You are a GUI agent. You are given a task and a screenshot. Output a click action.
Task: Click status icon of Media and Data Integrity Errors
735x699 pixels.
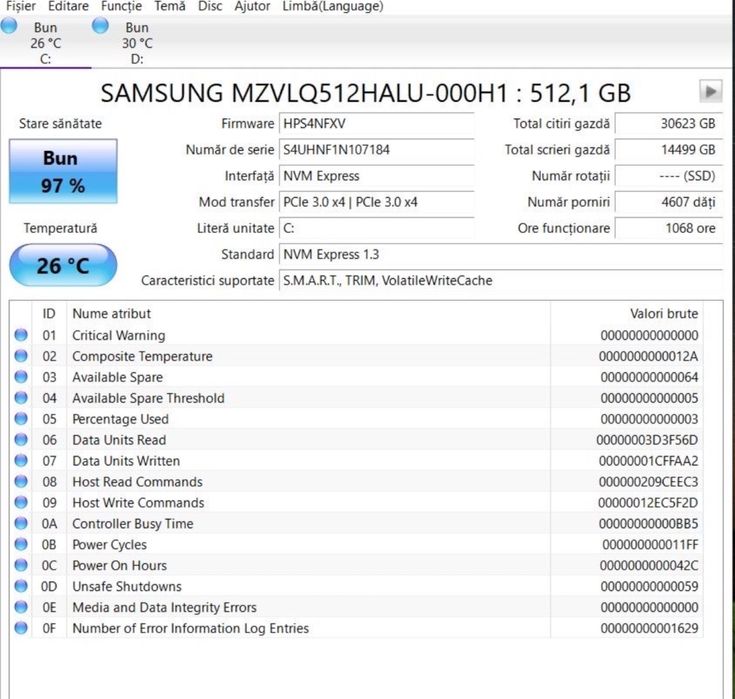click(x=21, y=607)
